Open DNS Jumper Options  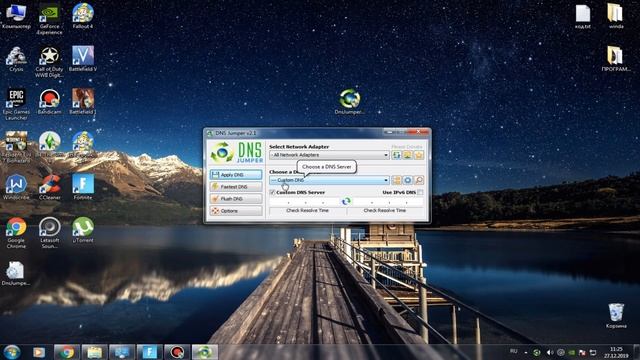236,211
